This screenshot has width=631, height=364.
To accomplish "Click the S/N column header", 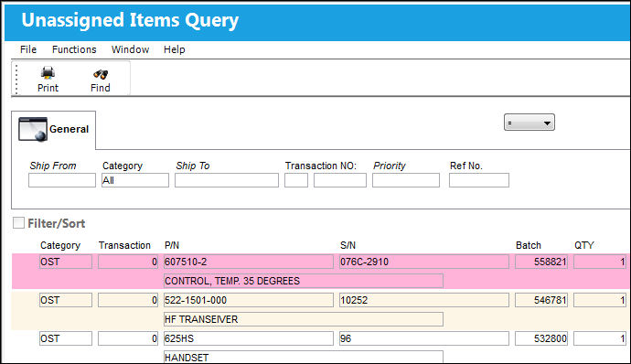I will (348, 245).
